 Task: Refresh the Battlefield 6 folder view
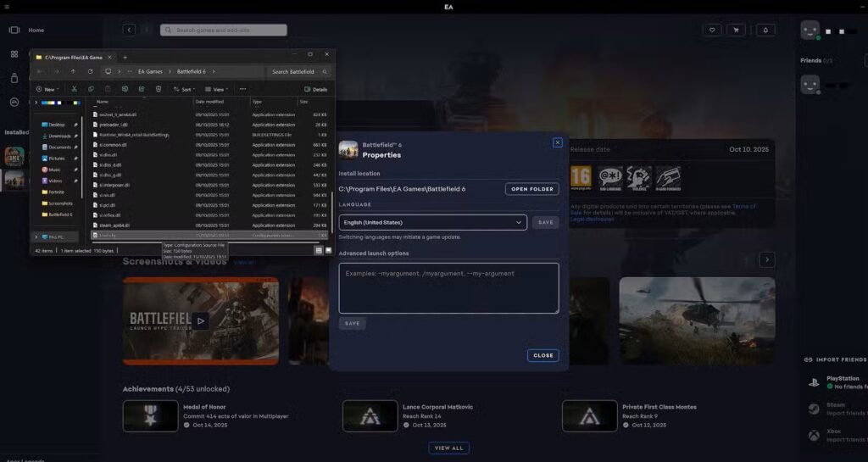(90, 71)
